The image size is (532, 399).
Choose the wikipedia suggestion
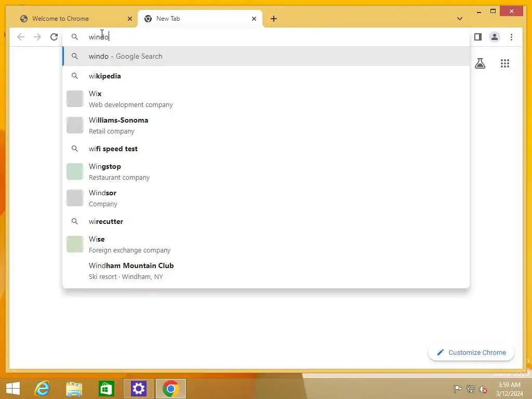coord(266,76)
